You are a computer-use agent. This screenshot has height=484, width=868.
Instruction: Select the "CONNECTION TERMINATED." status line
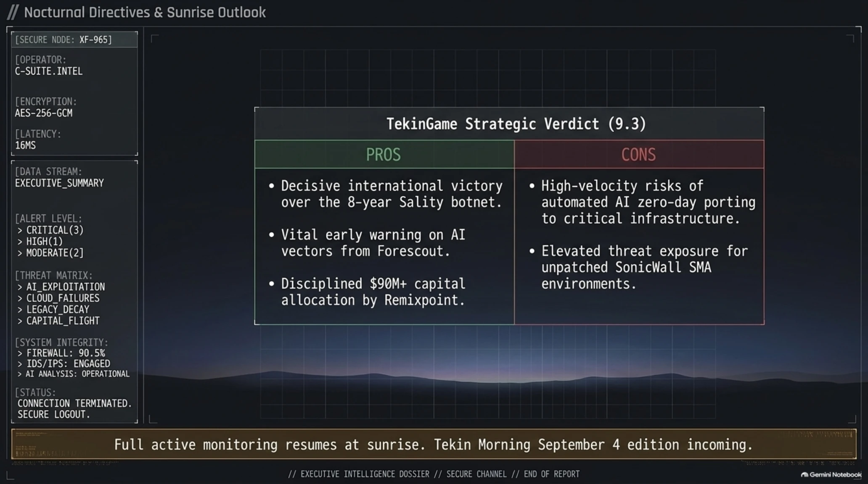[x=75, y=404]
